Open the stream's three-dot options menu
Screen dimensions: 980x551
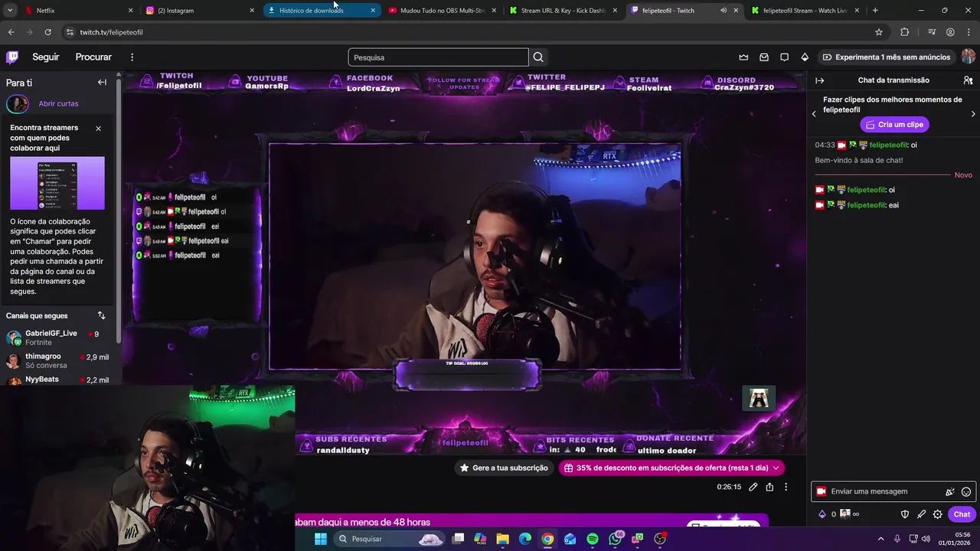coord(786,487)
